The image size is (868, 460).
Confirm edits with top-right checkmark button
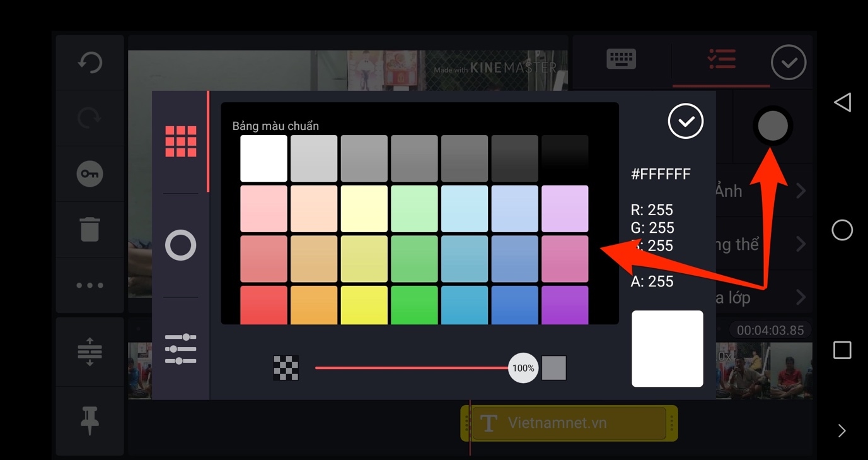(789, 62)
